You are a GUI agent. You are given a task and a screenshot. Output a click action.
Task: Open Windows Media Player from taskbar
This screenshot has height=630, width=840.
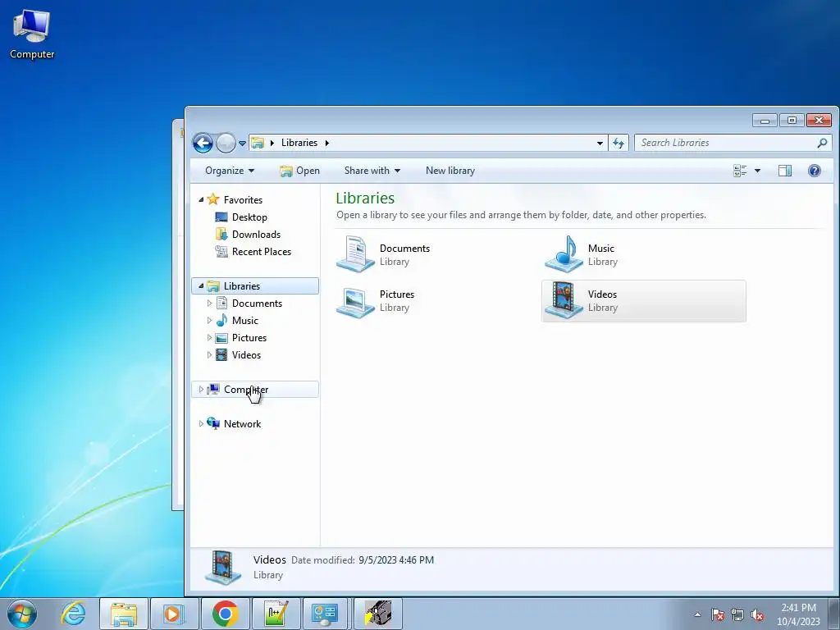point(174,614)
